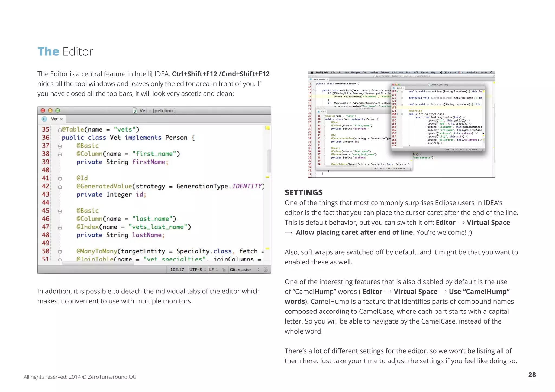Open the Build menu
This screenshot has width=555, height=392.
394,73
